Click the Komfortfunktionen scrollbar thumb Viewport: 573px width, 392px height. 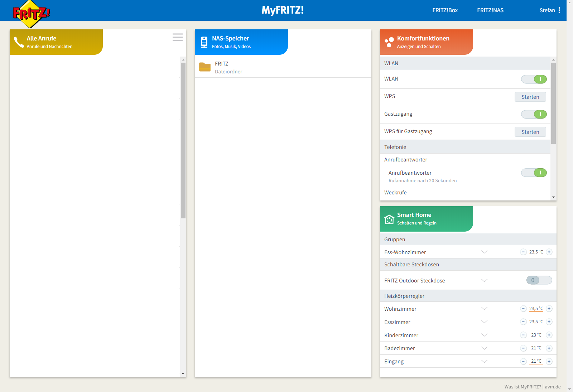[554, 103]
